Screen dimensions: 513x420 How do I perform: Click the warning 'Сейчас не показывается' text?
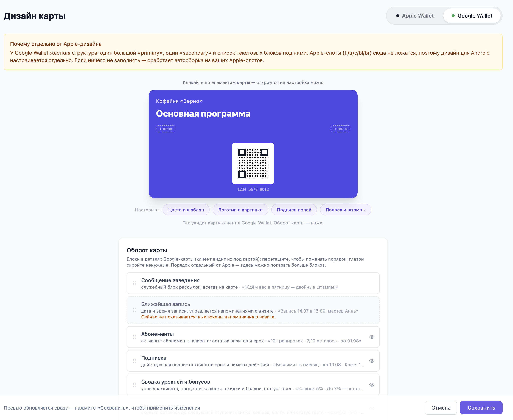pos(208,317)
